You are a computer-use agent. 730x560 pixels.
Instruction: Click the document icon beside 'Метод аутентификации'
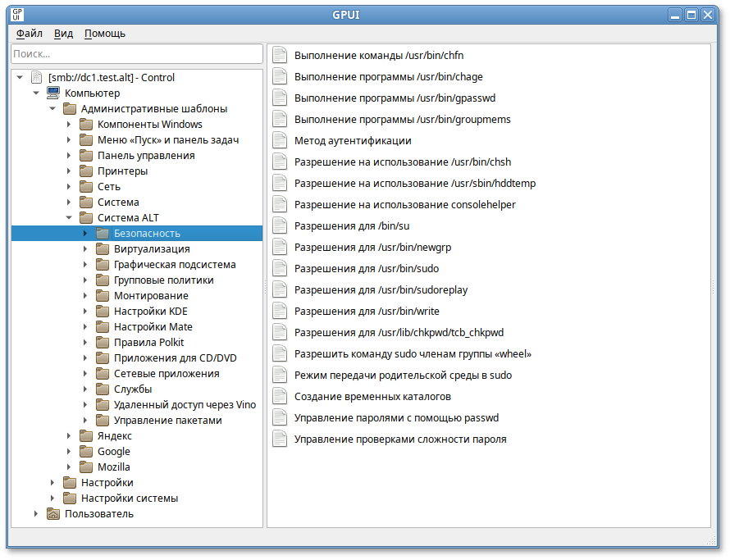coord(280,140)
